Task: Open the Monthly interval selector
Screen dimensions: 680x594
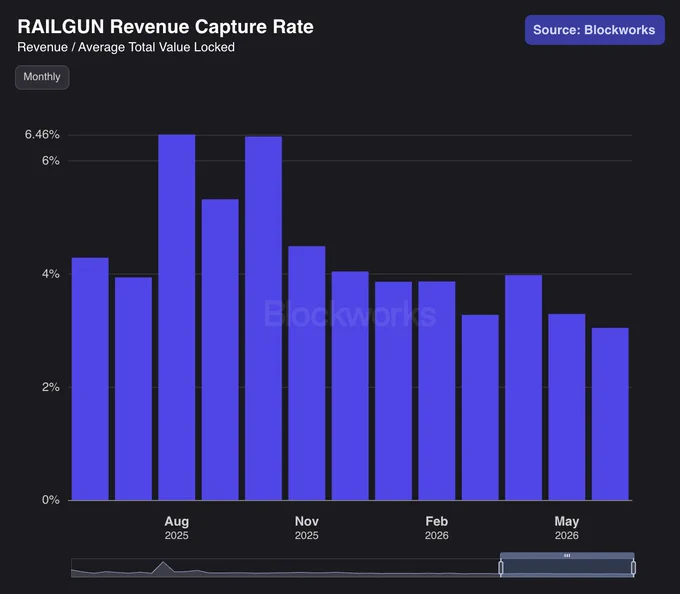Action: pos(42,77)
